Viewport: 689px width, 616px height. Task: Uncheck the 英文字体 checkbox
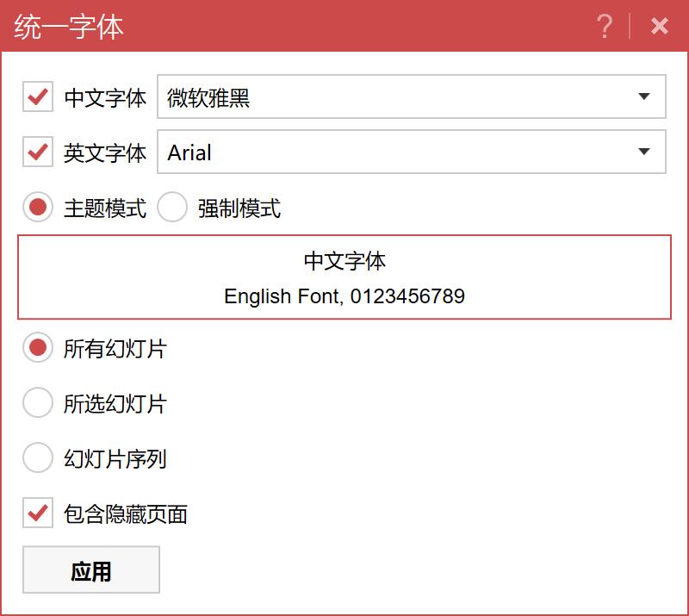pos(38,152)
